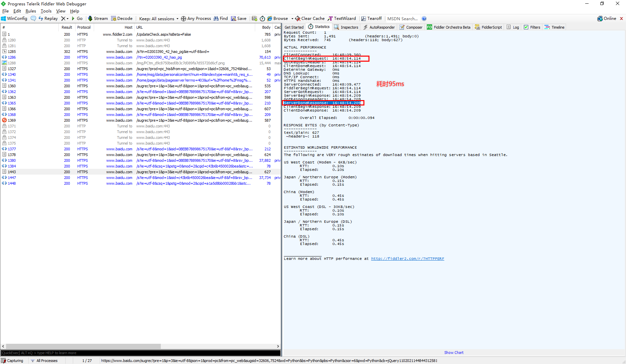Open the AutoResponder tab
Image resolution: width=626 pixels, height=364 pixels.
click(379, 27)
